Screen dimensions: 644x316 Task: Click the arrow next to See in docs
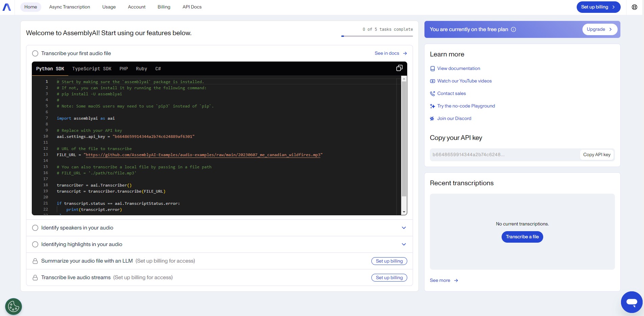pyautogui.click(x=405, y=53)
